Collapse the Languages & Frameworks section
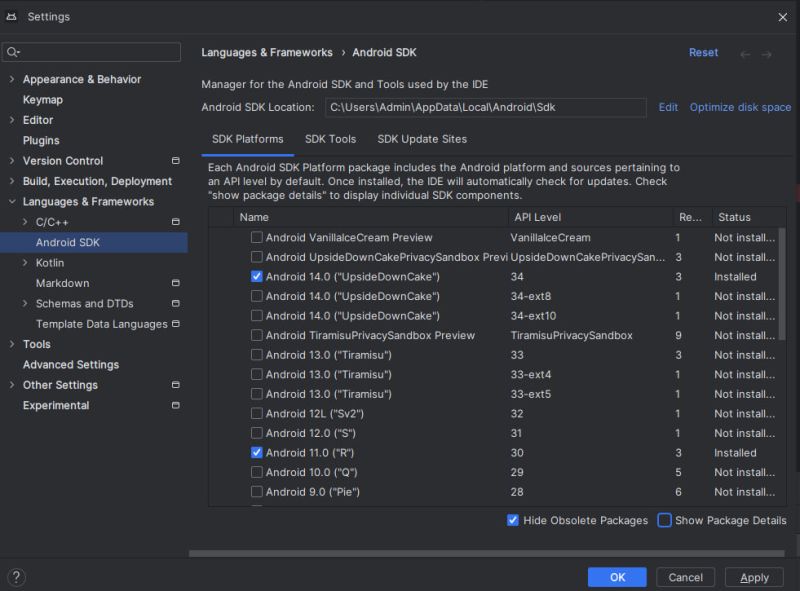The image size is (800, 591). 10,201
